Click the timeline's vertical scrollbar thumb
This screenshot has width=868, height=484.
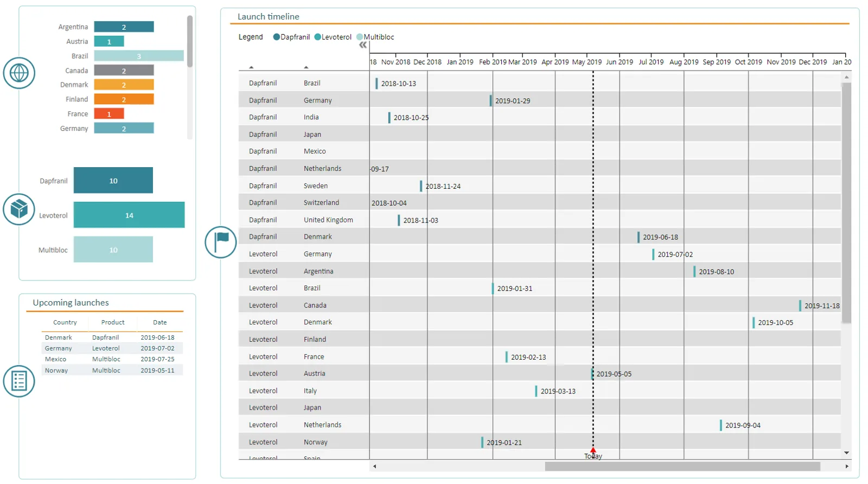pyautogui.click(x=846, y=202)
